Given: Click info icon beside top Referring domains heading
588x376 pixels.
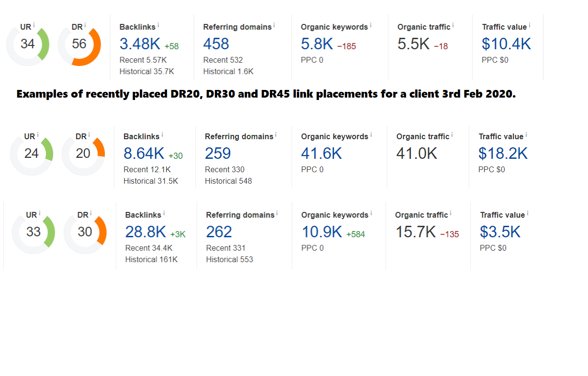Looking at the screenshot, I should pos(276,25).
